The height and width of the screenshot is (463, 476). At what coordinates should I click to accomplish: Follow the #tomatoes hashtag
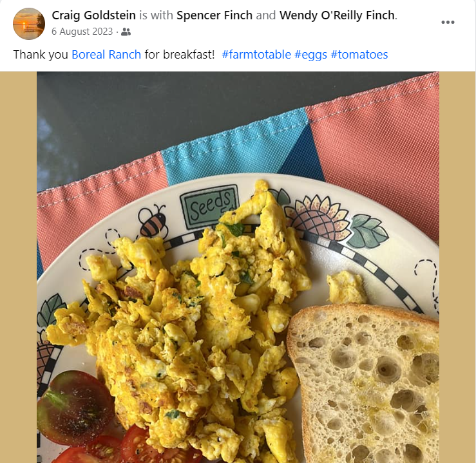[x=359, y=55]
